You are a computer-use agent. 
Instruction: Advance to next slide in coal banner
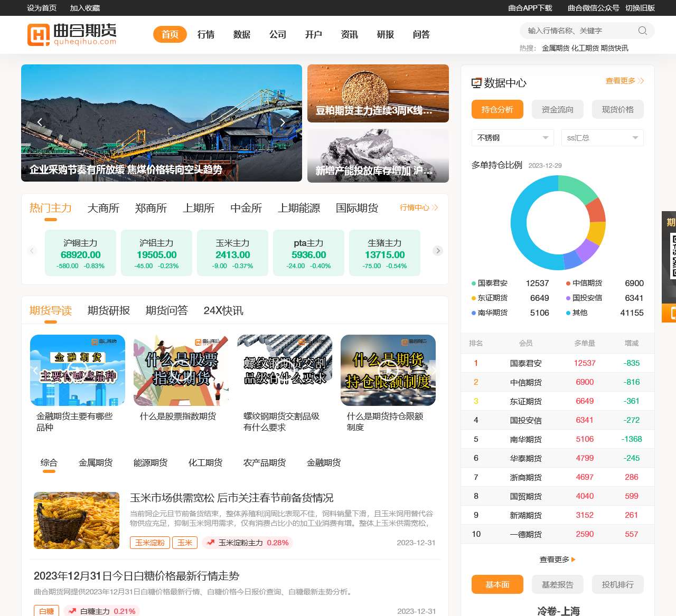(283, 122)
